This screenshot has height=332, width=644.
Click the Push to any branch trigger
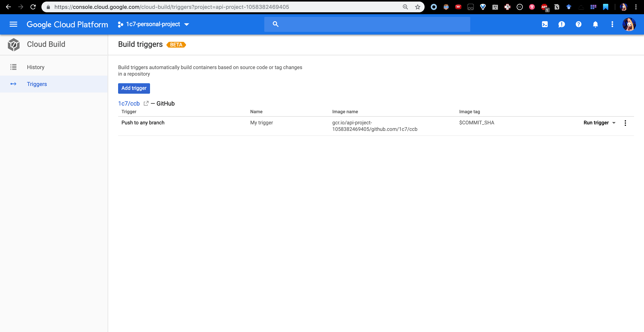143,123
